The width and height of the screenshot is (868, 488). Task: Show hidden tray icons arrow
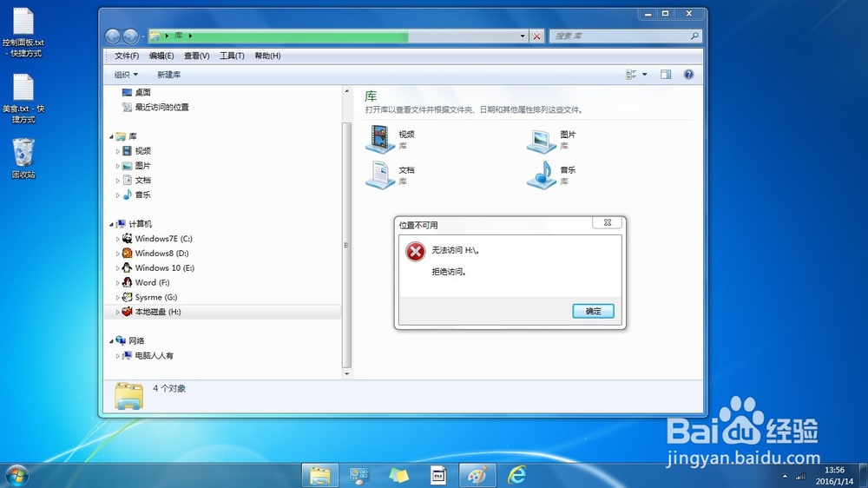point(785,476)
